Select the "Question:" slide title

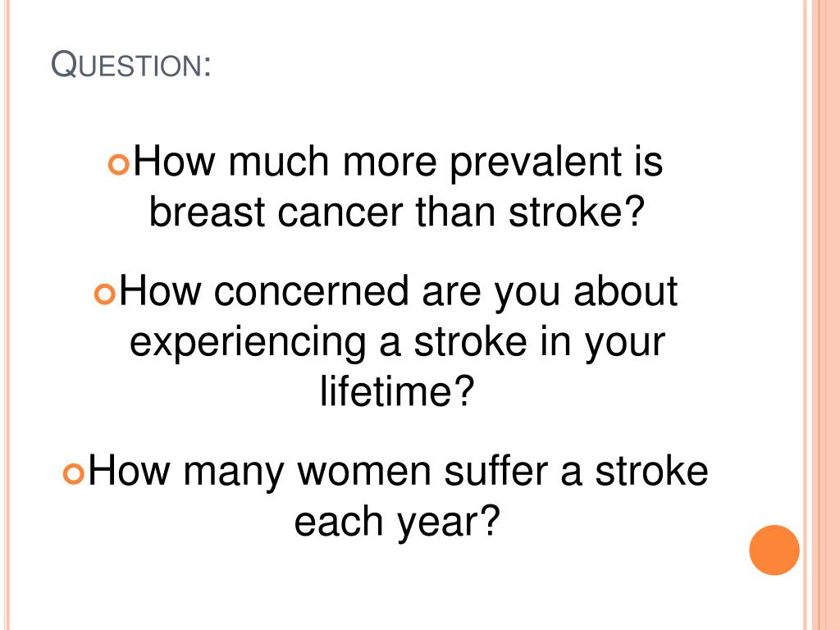(x=130, y=64)
